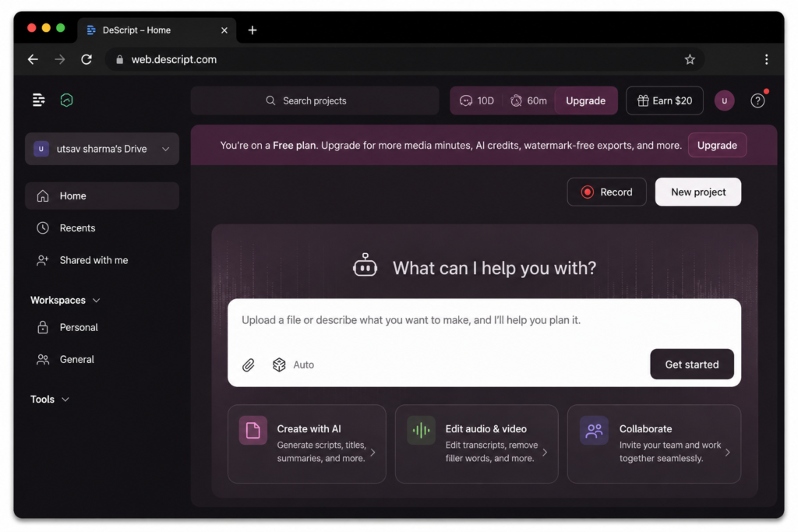Reload the page with refresh icon

pyautogui.click(x=87, y=59)
